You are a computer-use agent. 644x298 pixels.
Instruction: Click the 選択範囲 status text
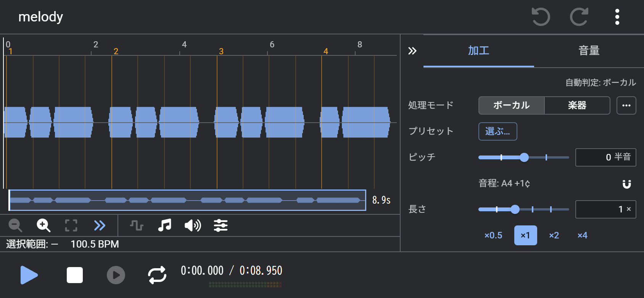click(32, 244)
